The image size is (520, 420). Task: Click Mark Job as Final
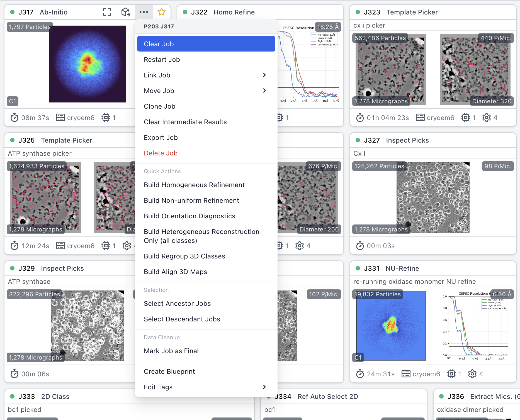pyautogui.click(x=171, y=351)
